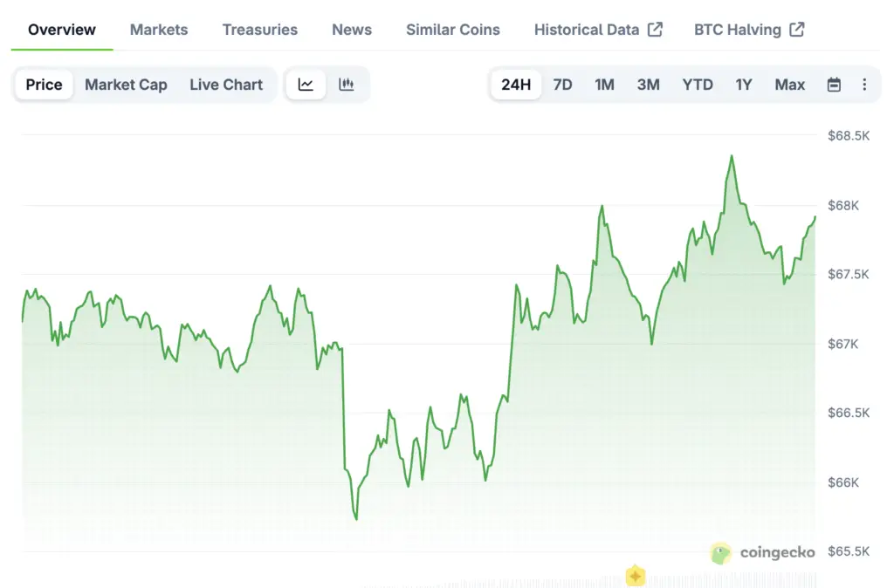Screen dimensions: 894x588
Task: Switch to the Treasuries tab
Action: (x=259, y=30)
